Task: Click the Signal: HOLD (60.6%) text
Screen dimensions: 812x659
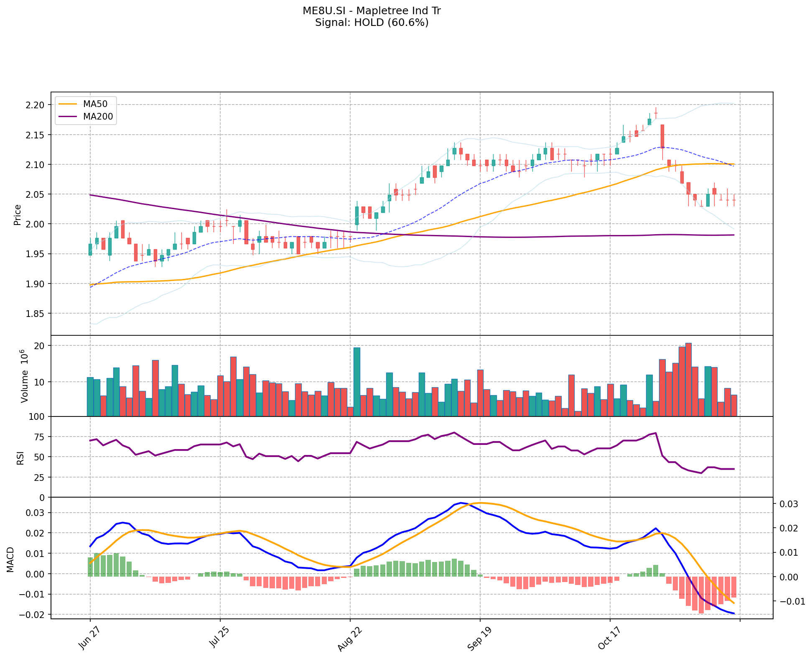Action: pyautogui.click(x=372, y=23)
